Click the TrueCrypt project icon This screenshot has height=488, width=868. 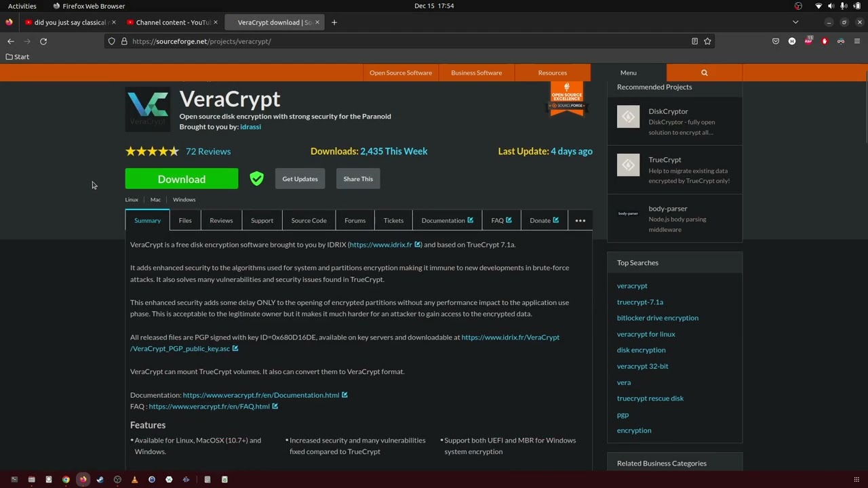point(628,165)
